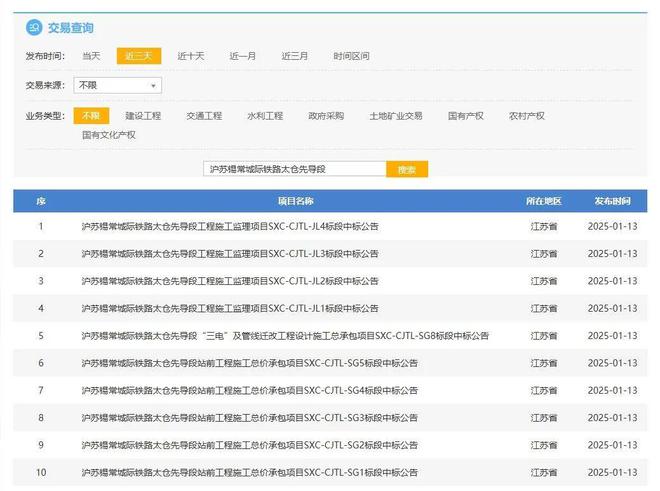660x491 pixels.
Task: Open the JL4标段中标公告 project link
Action: 230,227
